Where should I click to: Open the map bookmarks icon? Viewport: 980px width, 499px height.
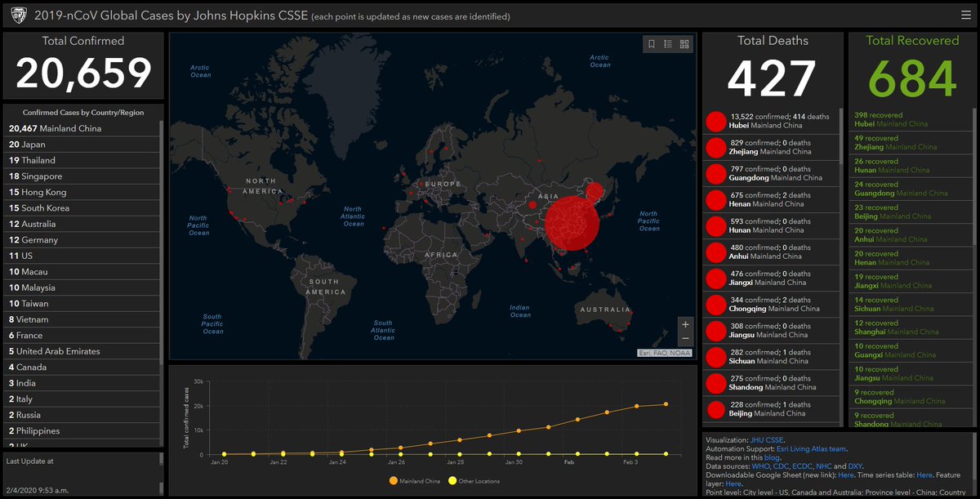point(652,44)
